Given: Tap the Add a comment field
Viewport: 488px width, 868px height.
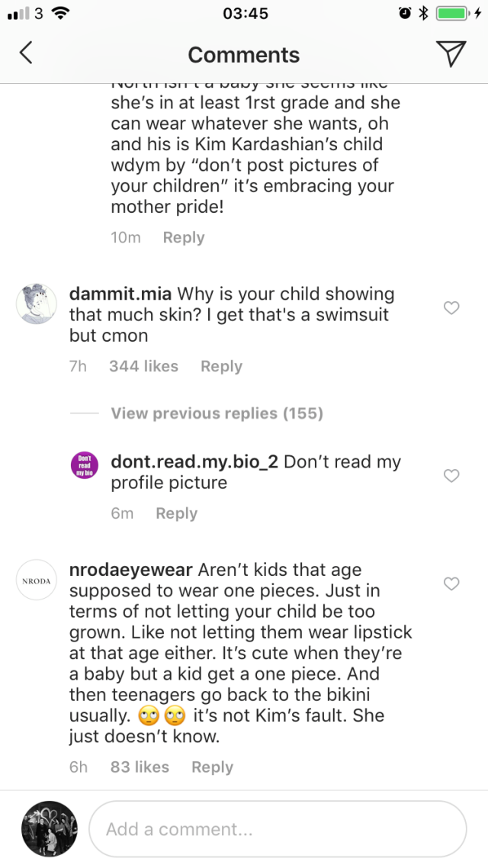Looking at the screenshot, I should click(x=278, y=829).
